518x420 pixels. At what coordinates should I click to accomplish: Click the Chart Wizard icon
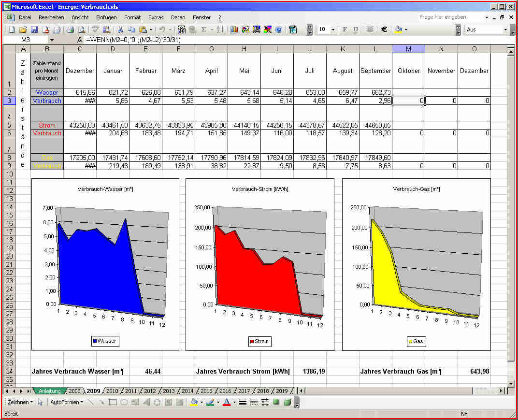(x=234, y=29)
